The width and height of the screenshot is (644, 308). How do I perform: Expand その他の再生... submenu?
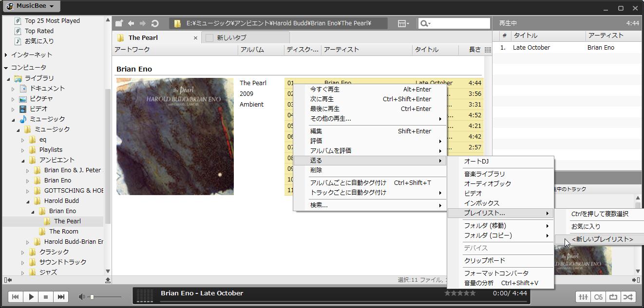(371, 119)
